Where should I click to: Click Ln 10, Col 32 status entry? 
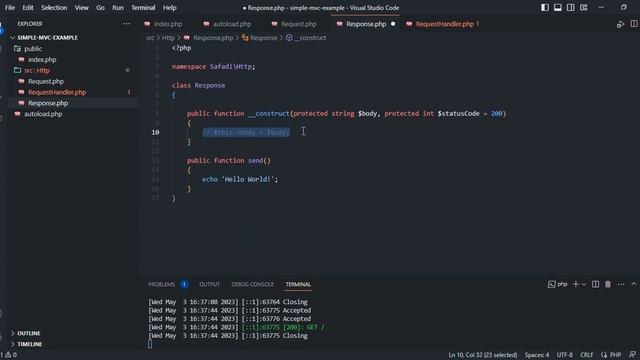(x=482, y=355)
